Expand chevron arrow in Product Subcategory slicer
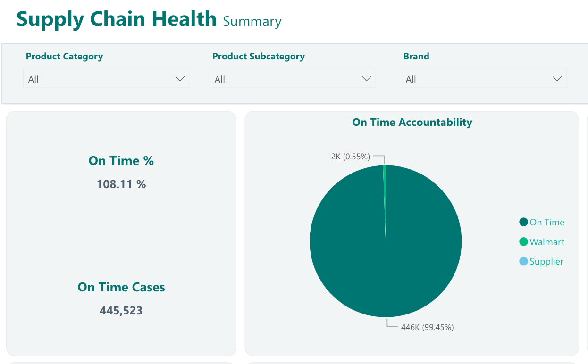The height and width of the screenshot is (364, 588). (366, 79)
